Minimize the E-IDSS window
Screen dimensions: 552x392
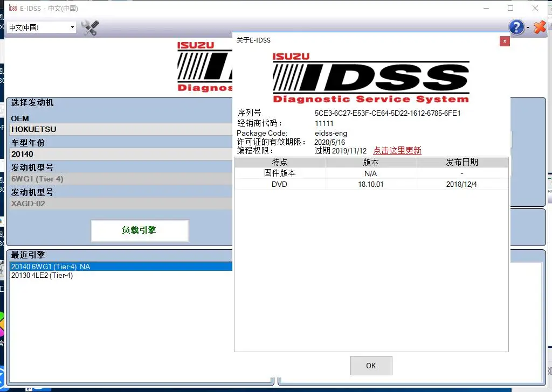[x=486, y=8]
